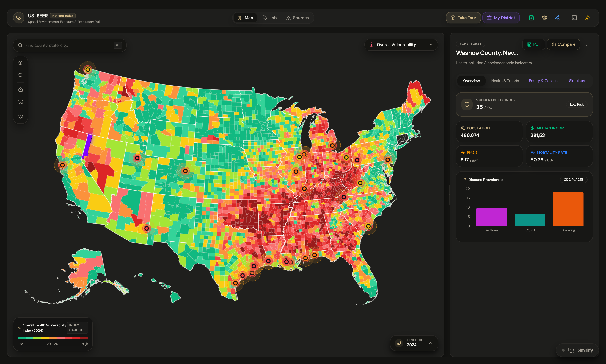The width and height of the screenshot is (606, 364).
Task: Zoom in on the map
Action: click(21, 63)
